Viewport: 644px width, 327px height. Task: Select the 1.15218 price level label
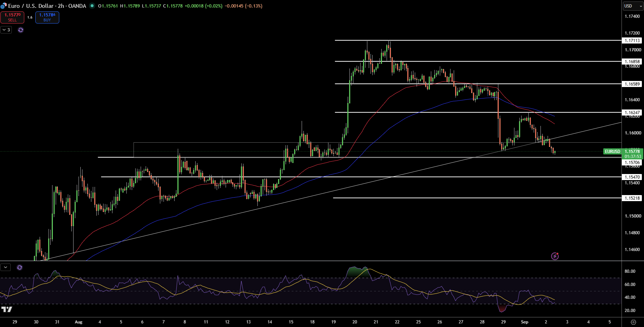click(632, 198)
